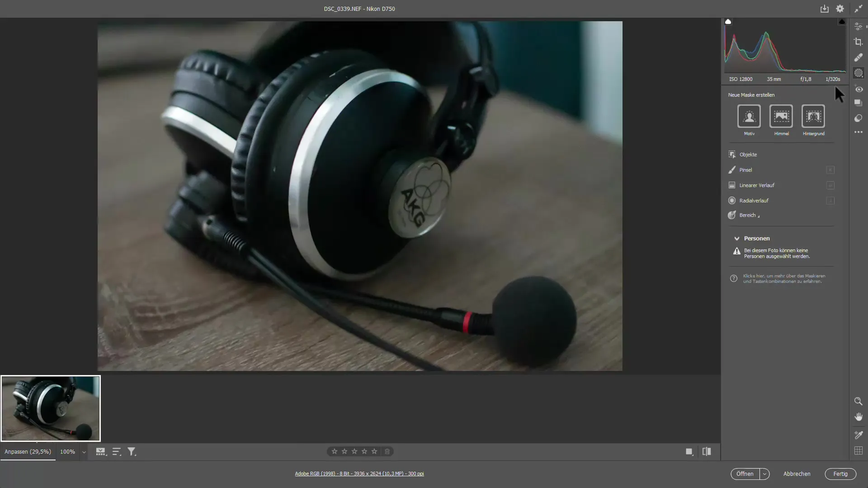This screenshot has width=868, height=488.
Task: Click the Pinsel shortcut key badge
Action: (x=830, y=170)
